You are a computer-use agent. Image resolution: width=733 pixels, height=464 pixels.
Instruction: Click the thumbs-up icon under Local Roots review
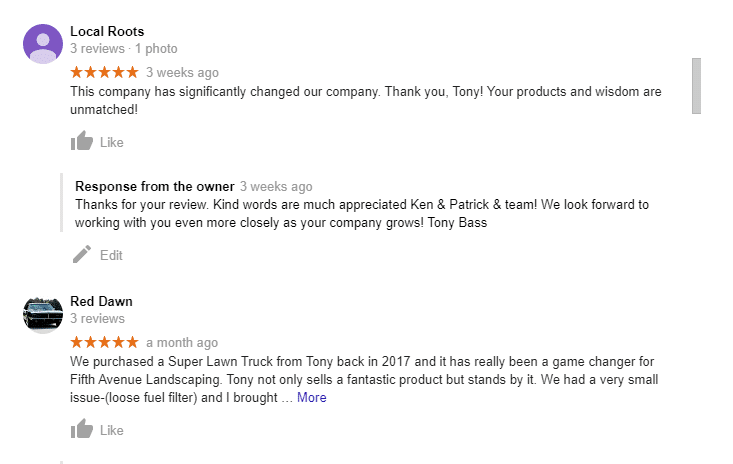(x=82, y=141)
